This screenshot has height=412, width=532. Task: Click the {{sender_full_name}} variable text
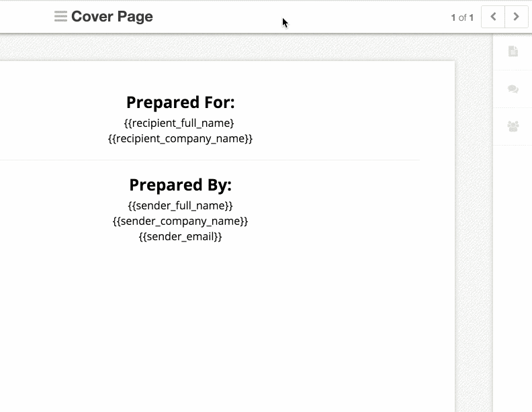[180, 206]
